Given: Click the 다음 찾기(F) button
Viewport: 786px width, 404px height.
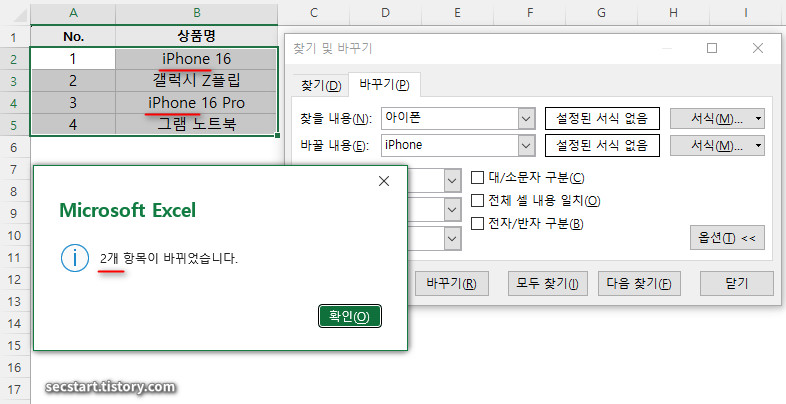Looking at the screenshot, I should point(639,284).
